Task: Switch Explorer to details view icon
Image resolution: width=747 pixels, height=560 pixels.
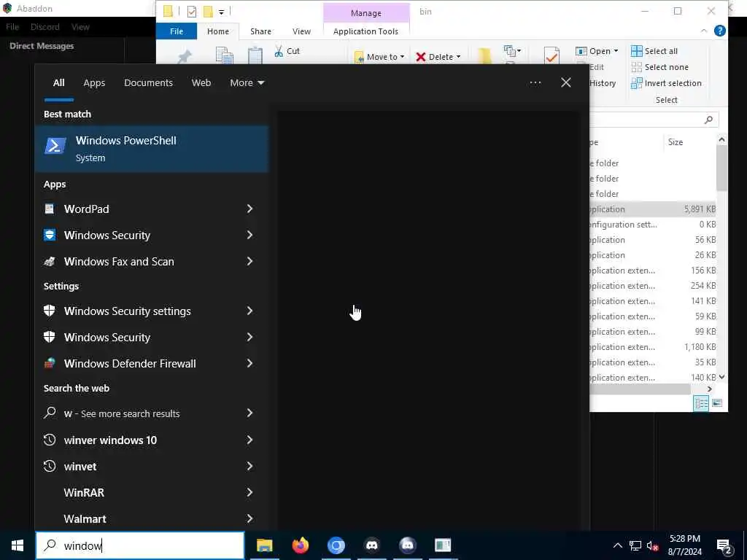Action: pyautogui.click(x=701, y=403)
